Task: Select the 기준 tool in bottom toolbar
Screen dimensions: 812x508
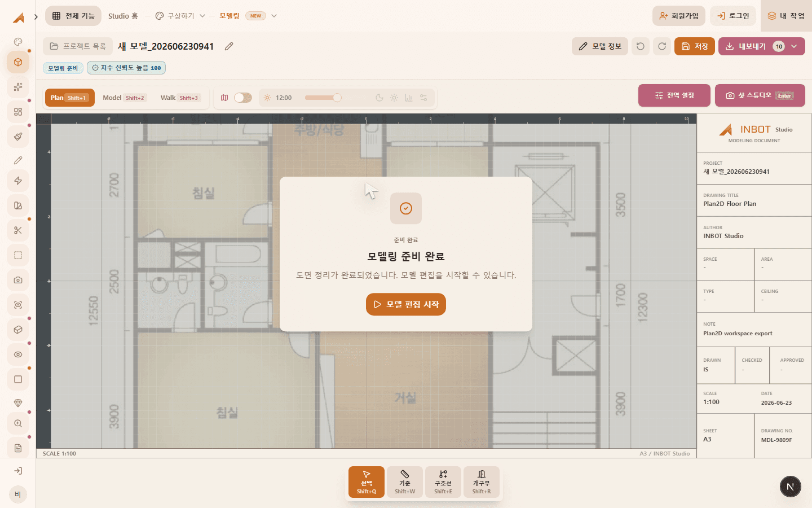Action: tap(405, 482)
